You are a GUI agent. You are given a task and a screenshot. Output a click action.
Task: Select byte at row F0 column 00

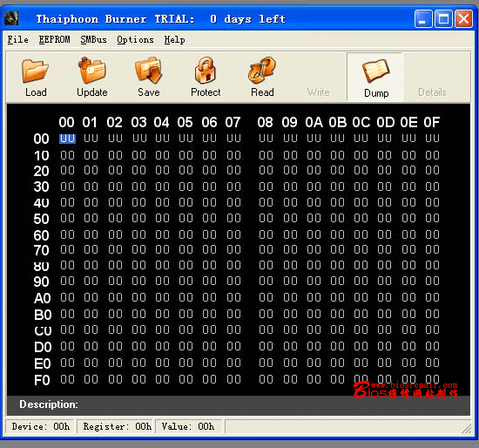pyautogui.click(x=67, y=379)
